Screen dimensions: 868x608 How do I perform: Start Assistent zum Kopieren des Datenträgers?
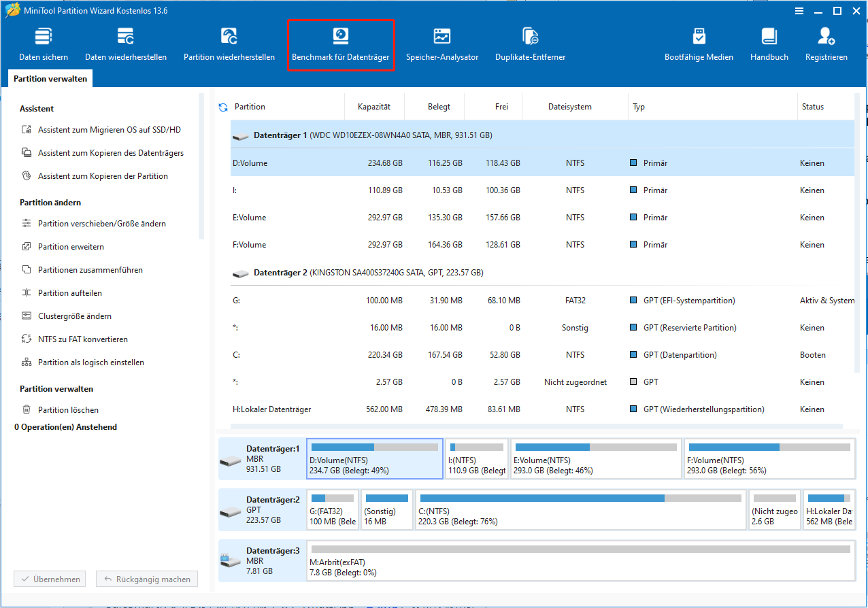pyautogui.click(x=103, y=153)
